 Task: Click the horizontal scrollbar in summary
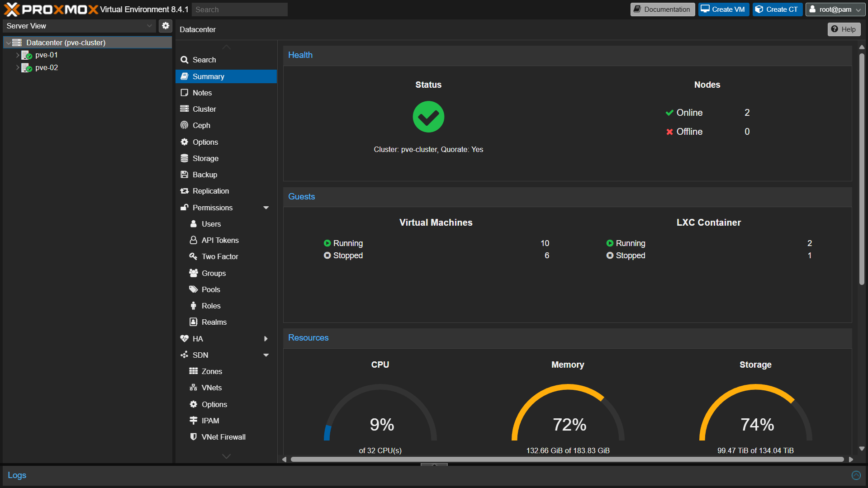[567, 460]
